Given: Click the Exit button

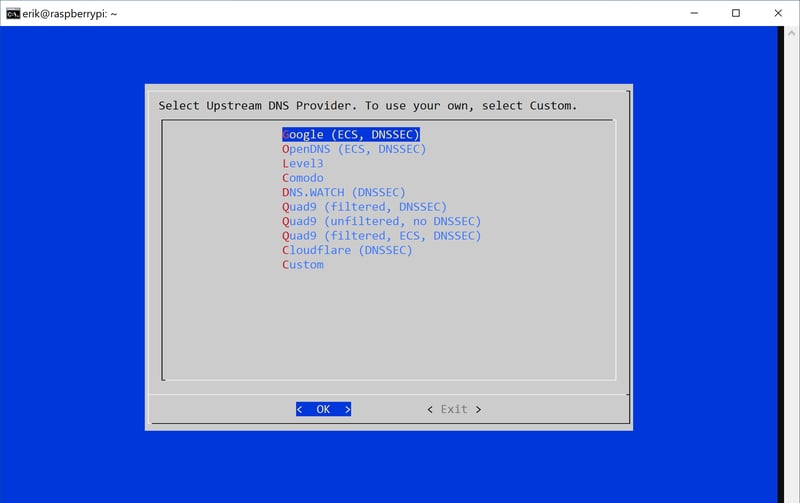Looking at the screenshot, I should [x=453, y=409].
